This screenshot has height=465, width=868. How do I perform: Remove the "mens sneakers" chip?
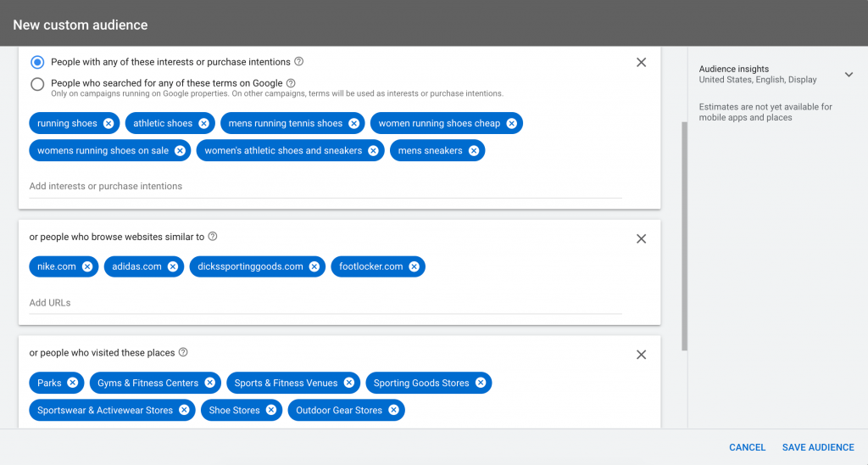point(473,150)
